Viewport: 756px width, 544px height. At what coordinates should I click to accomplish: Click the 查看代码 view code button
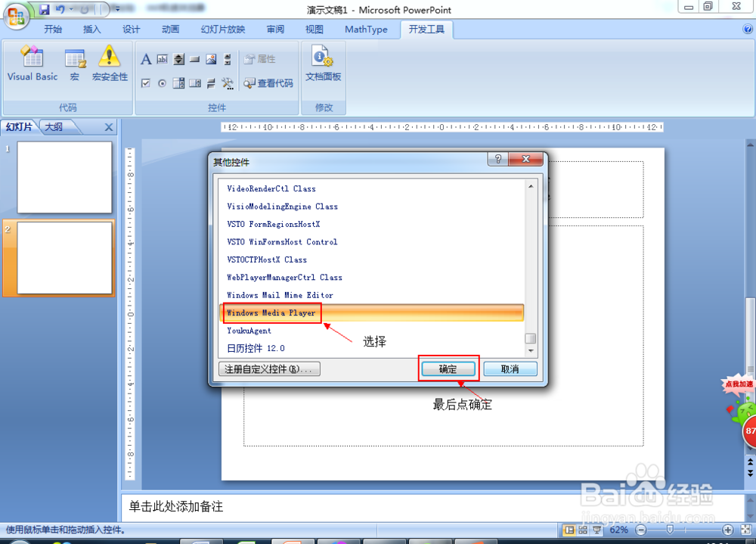click(268, 83)
